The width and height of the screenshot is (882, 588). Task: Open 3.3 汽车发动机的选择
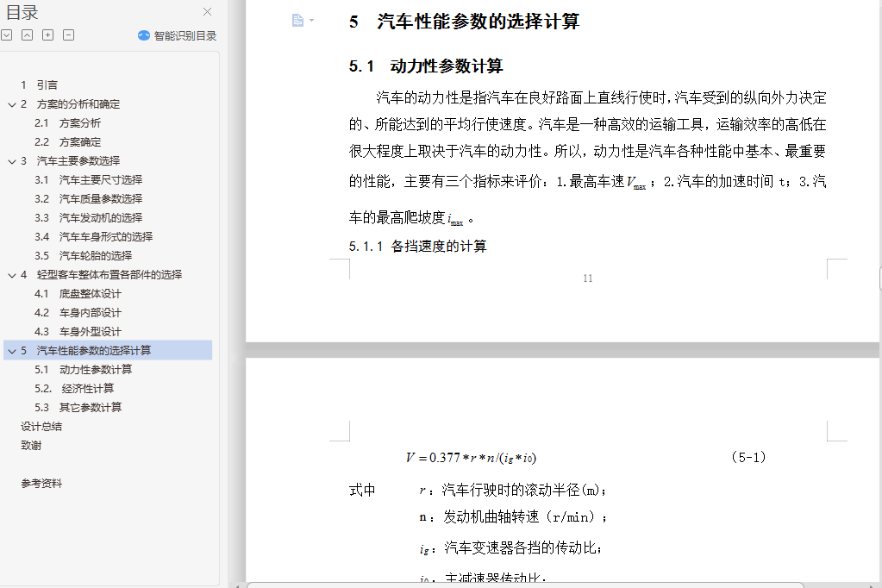(88, 218)
